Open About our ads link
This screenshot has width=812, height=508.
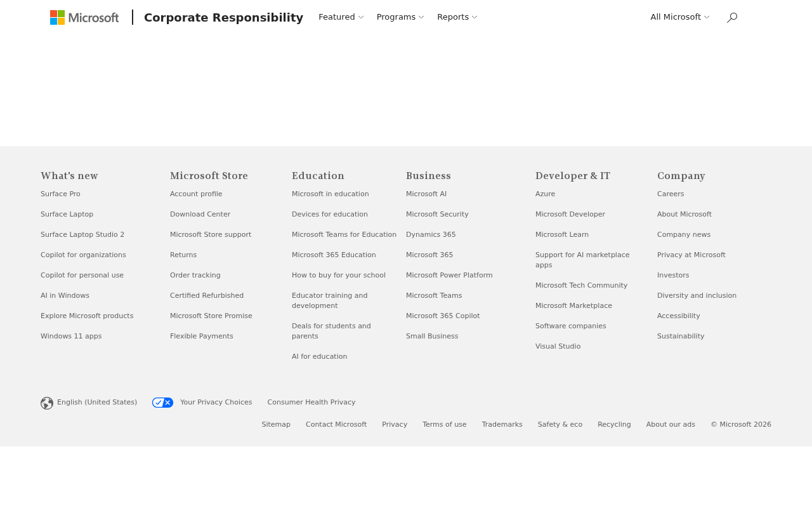point(671,425)
